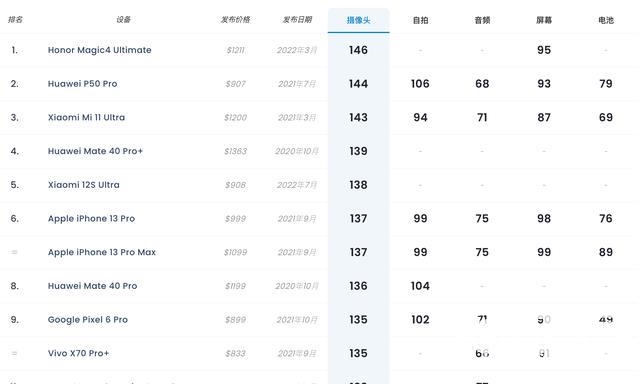640x384 pixels.
Task: Open the 屏幕 display score tab
Action: [544, 20]
